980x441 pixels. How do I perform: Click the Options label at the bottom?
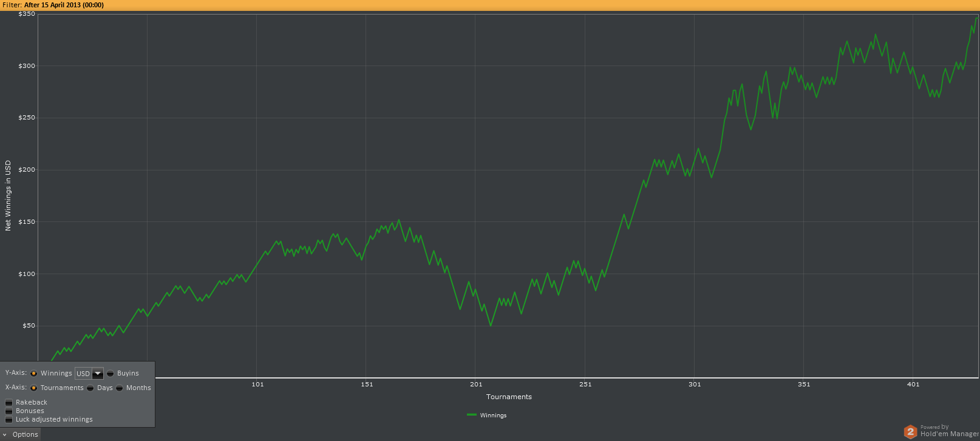[x=26, y=434]
